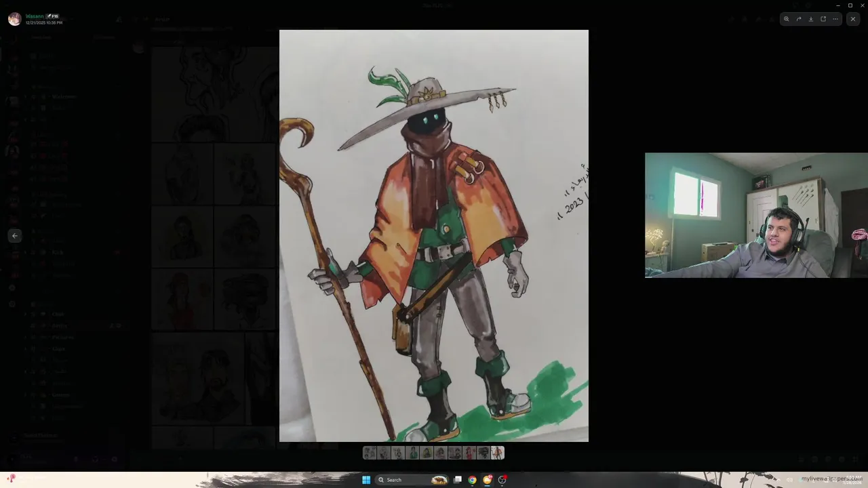Image resolution: width=868 pixels, height=488 pixels.
Task: Forward the image using the arrow icon
Action: coord(799,19)
